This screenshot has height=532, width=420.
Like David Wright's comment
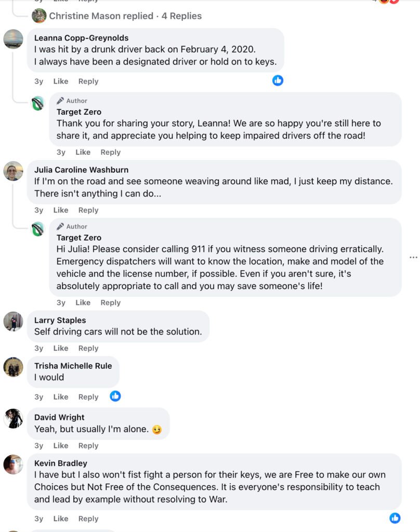click(x=61, y=445)
